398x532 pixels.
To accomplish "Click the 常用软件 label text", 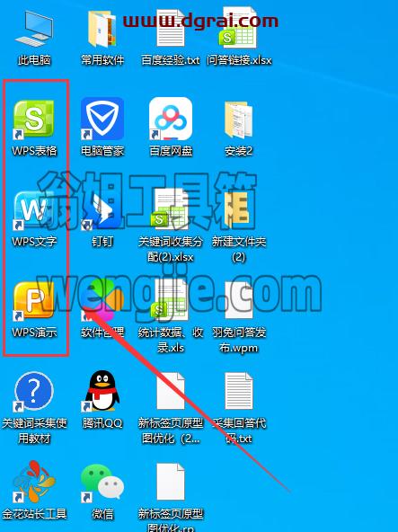I will click(102, 60).
